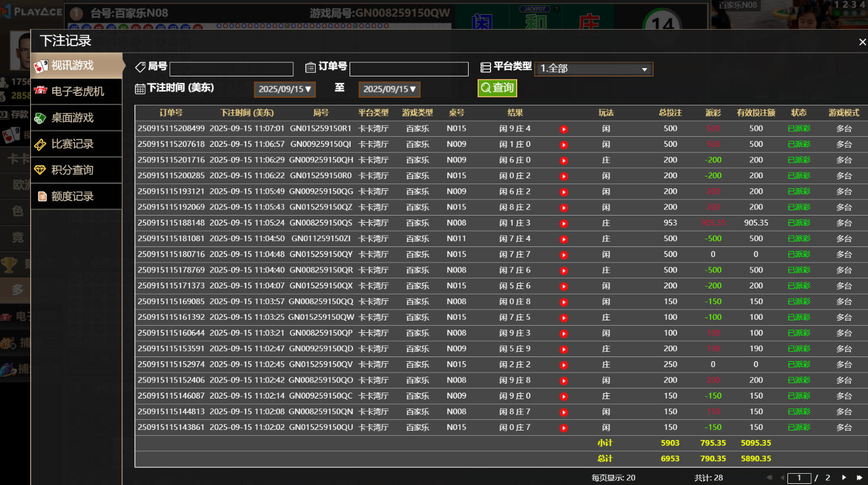Select 桌面游戏 in sidebar
This screenshot has width=868, height=485.
pos(77,118)
